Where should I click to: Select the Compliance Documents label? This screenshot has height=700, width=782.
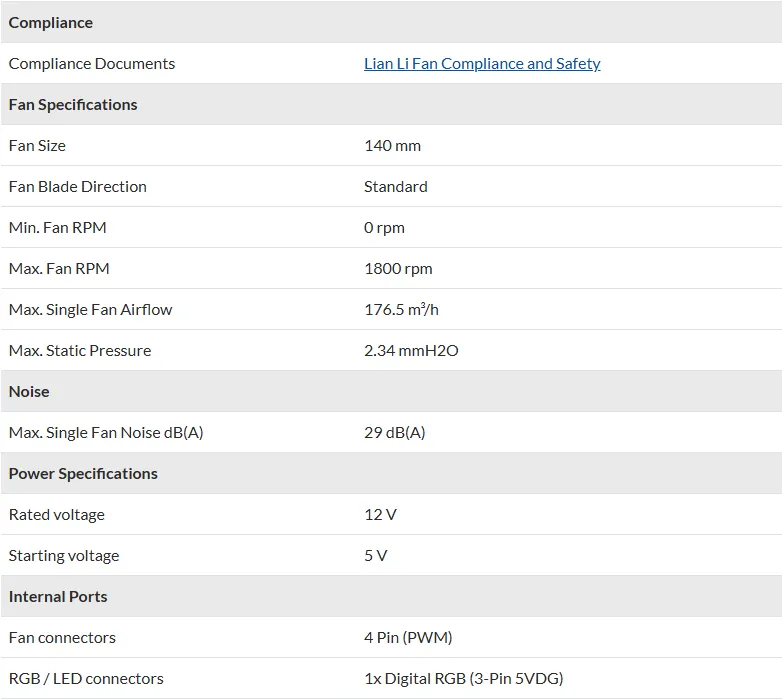(92, 64)
